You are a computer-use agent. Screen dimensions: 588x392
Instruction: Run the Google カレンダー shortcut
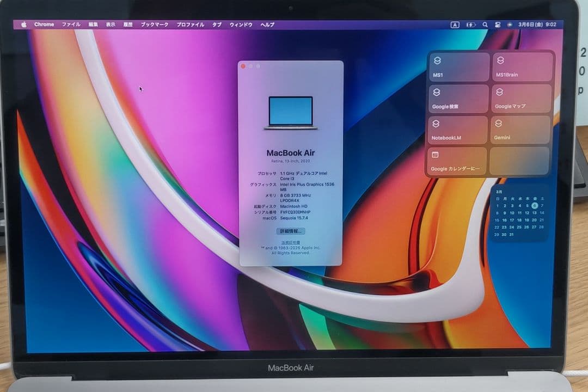458,161
